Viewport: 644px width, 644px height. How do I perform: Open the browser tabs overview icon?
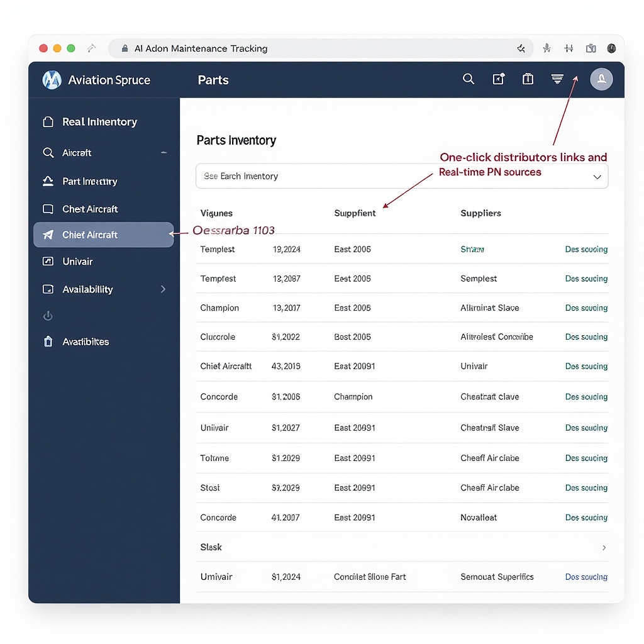(591, 48)
